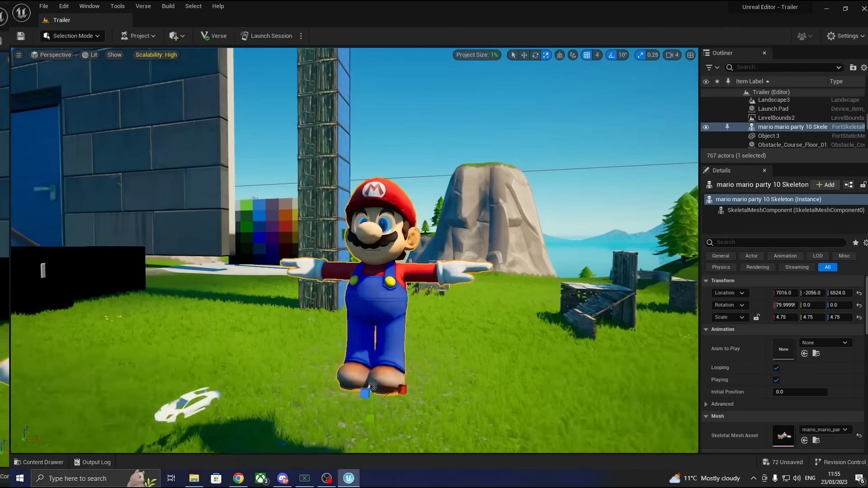Viewport: 868px width, 488px height.
Task: Activate the scale gizmo tool
Action: (x=546, y=55)
